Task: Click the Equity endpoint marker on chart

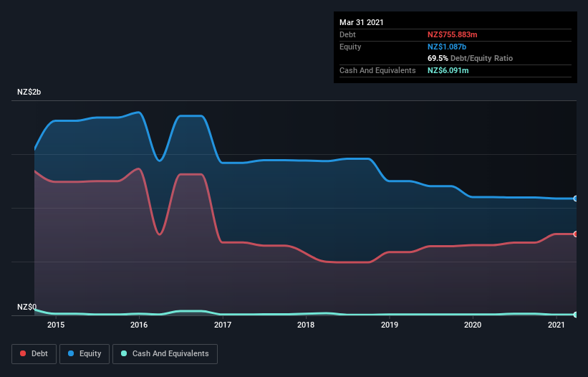Action: (576, 199)
